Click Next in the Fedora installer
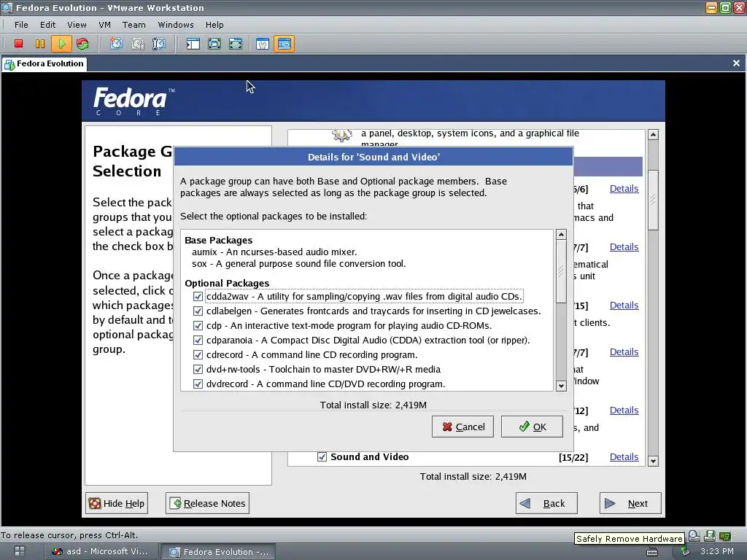747x560 pixels. [630, 503]
